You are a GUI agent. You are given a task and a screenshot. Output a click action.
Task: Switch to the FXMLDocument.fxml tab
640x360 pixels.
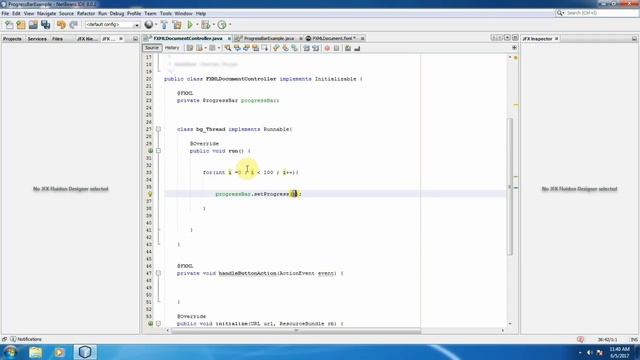[334, 38]
